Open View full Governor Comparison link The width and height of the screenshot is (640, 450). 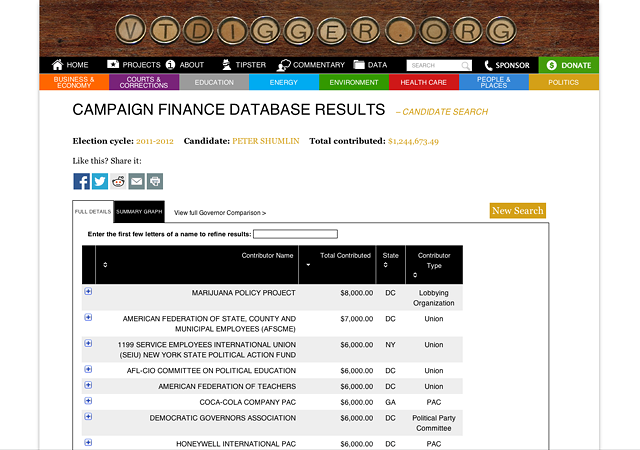coord(220,213)
